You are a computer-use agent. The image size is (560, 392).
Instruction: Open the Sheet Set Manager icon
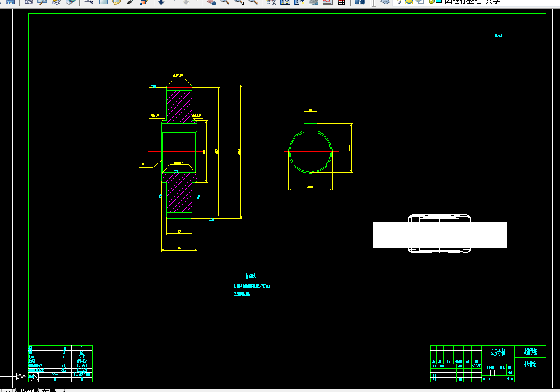coord(314,1)
